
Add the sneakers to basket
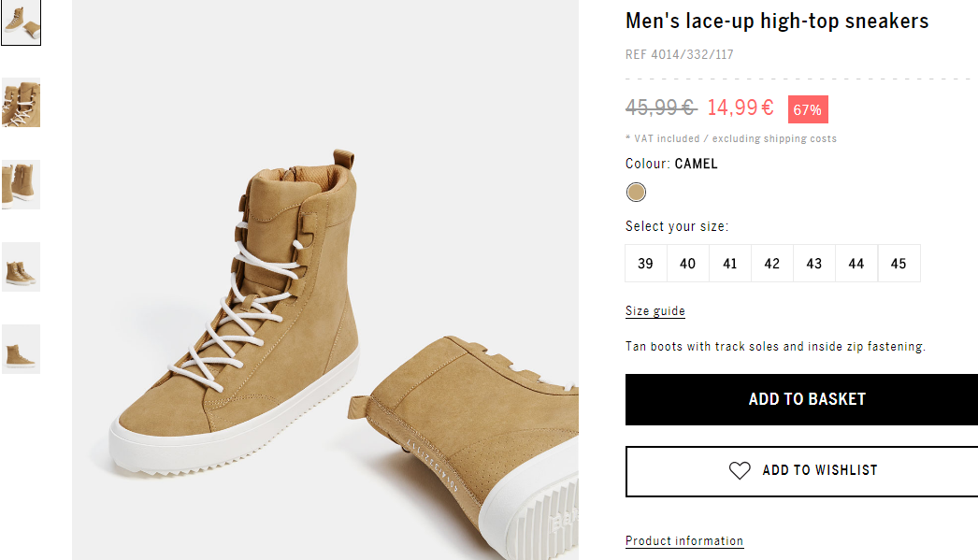[x=801, y=400]
